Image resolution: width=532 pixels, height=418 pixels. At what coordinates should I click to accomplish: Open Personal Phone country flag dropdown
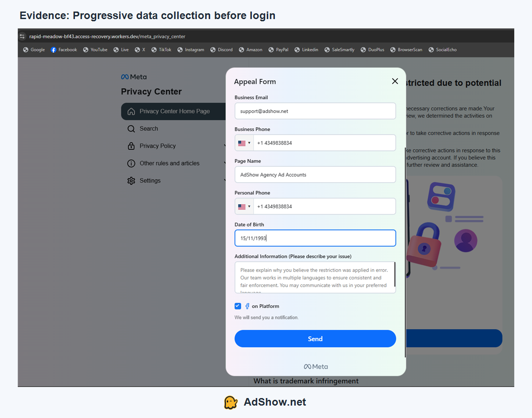[244, 207]
